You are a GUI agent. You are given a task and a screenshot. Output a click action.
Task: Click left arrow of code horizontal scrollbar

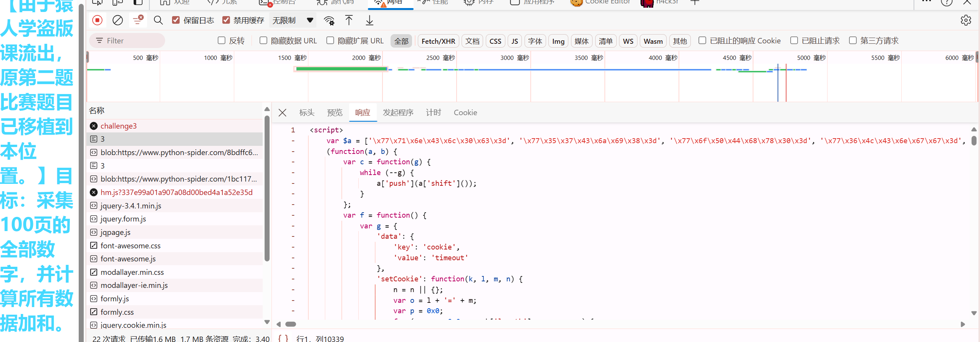click(x=278, y=324)
